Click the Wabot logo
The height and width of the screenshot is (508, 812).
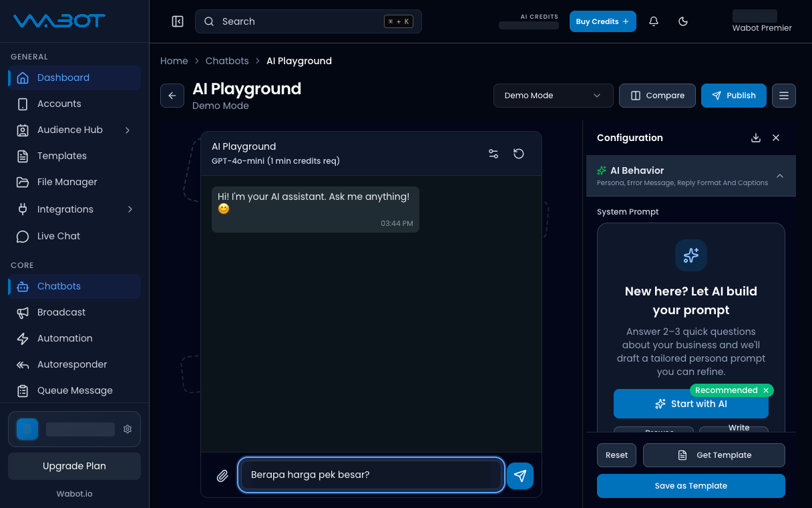[x=59, y=21]
